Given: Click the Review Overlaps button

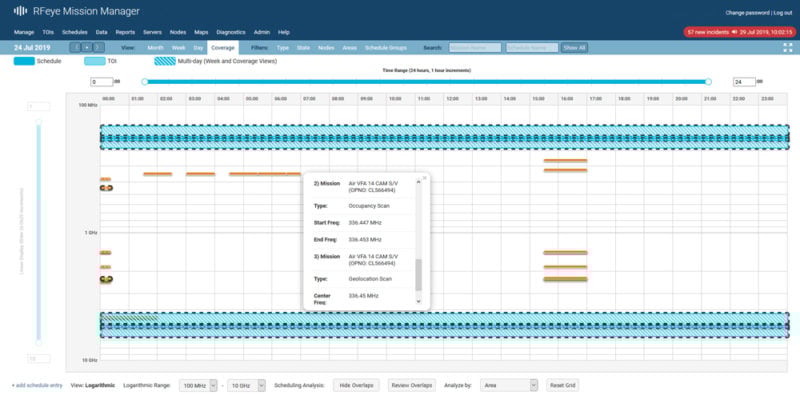Looking at the screenshot, I should pyautogui.click(x=411, y=385).
